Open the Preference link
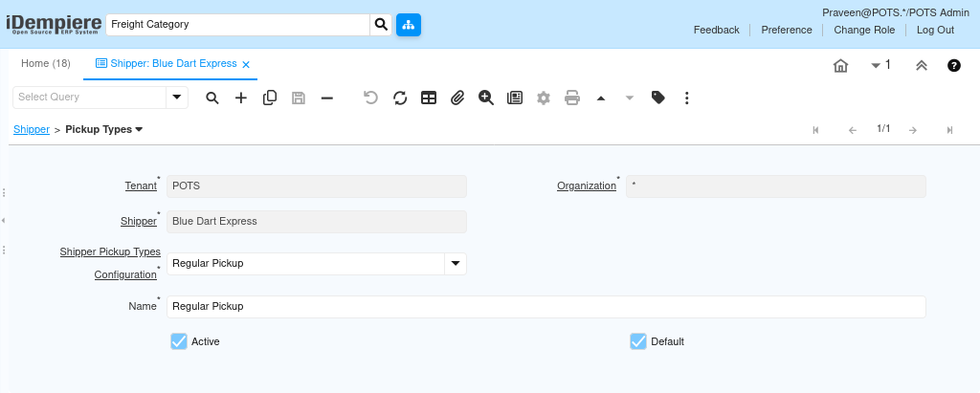The width and height of the screenshot is (980, 393). point(787,30)
